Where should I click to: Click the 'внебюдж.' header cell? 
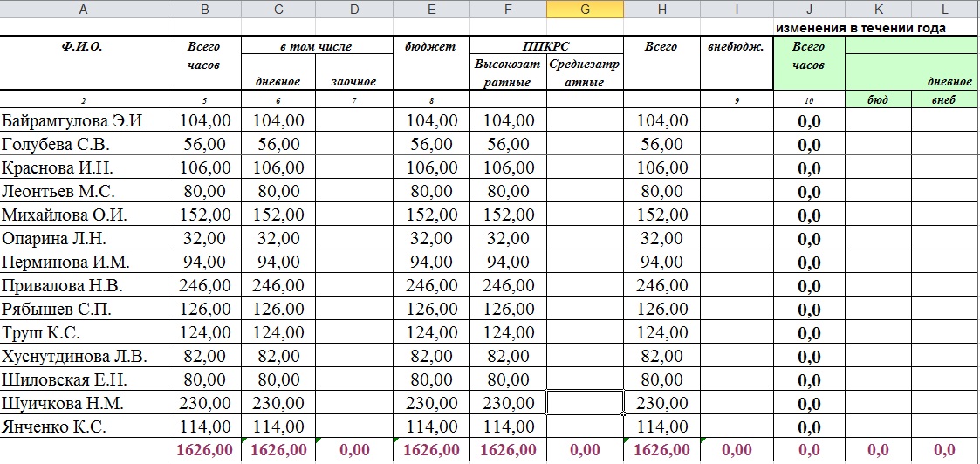(x=737, y=63)
